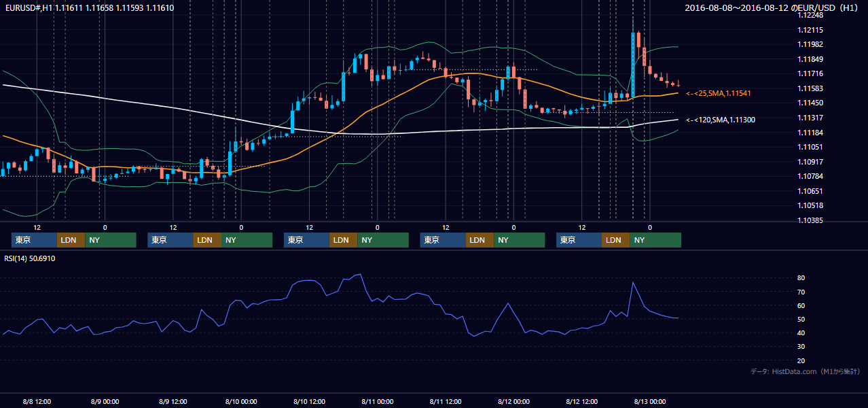Click the RSI axis value 30
Viewport: 868px width, 408px height.
(801, 347)
